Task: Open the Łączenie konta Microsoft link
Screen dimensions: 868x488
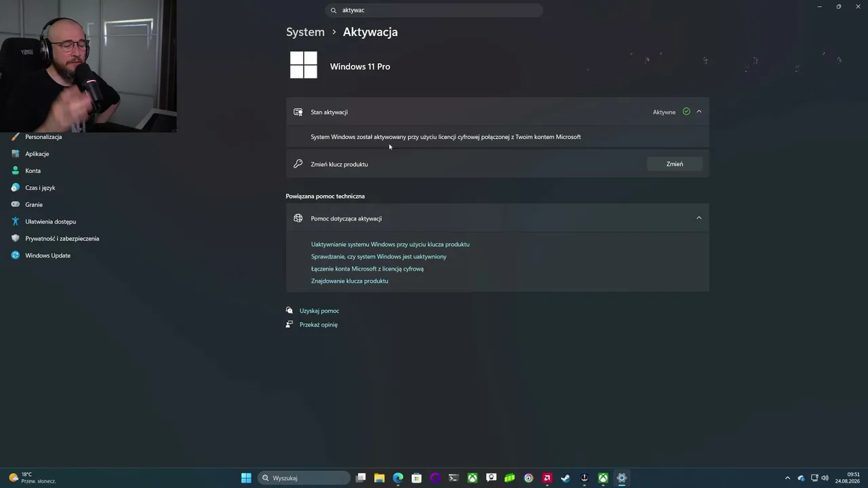Action: point(367,268)
